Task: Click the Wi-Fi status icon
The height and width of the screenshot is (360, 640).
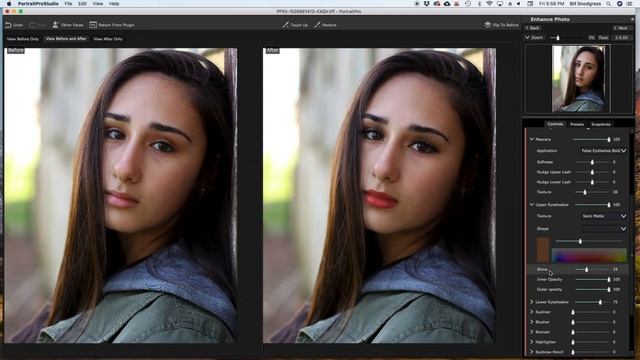Action: 489,4
